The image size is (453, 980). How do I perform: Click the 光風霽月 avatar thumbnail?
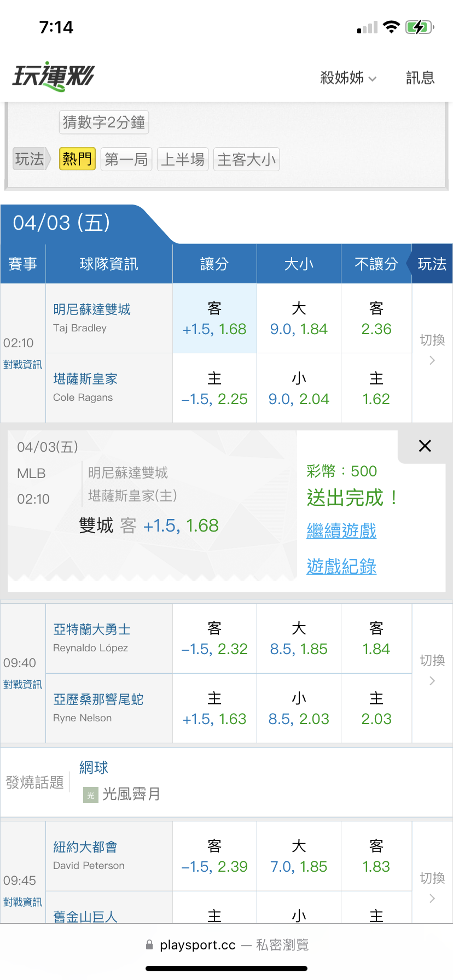tap(91, 795)
